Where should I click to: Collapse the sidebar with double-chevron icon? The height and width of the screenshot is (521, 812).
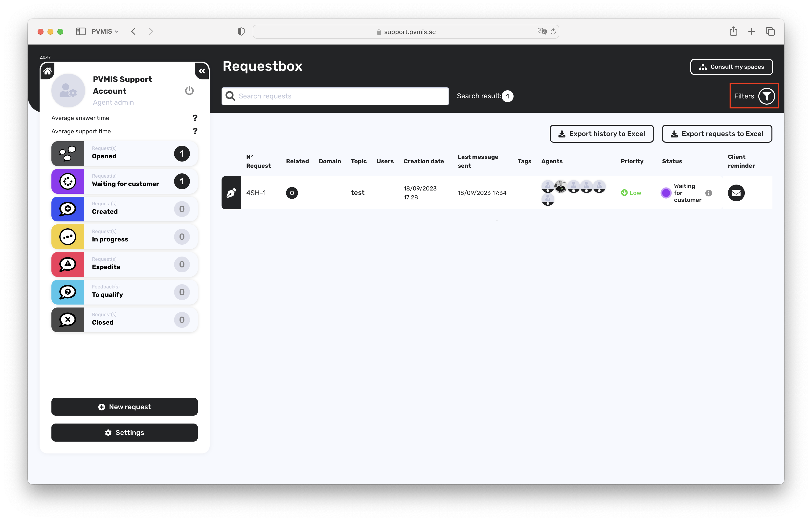(202, 71)
